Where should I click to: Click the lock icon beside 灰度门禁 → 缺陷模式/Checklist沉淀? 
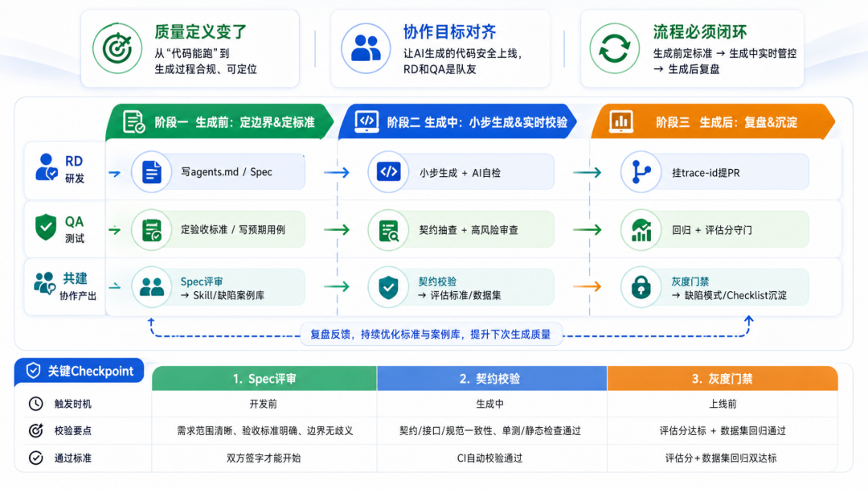coord(641,287)
